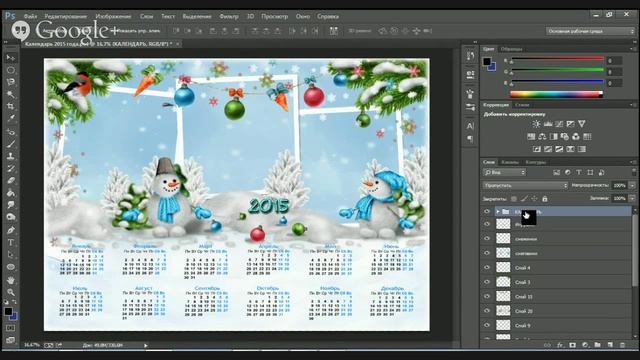Open the History panel icon in the dock
The image size is (640, 360).
(470, 56)
